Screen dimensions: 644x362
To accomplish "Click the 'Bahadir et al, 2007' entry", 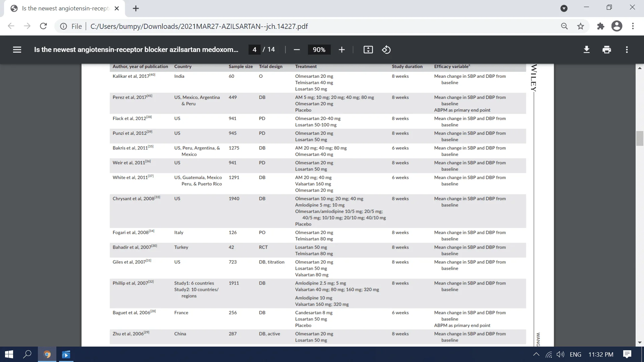I will (135, 247).
